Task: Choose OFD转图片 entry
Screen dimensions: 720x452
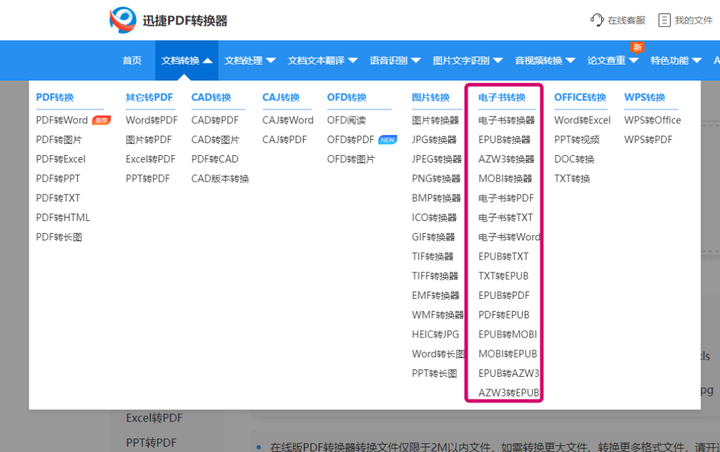Action: click(351, 159)
